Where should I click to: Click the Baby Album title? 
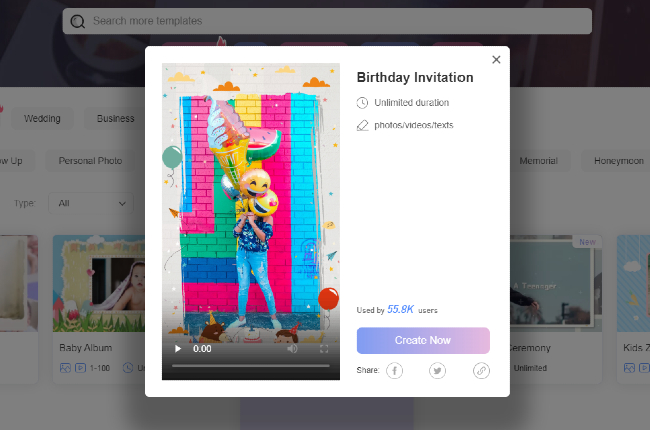point(85,347)
